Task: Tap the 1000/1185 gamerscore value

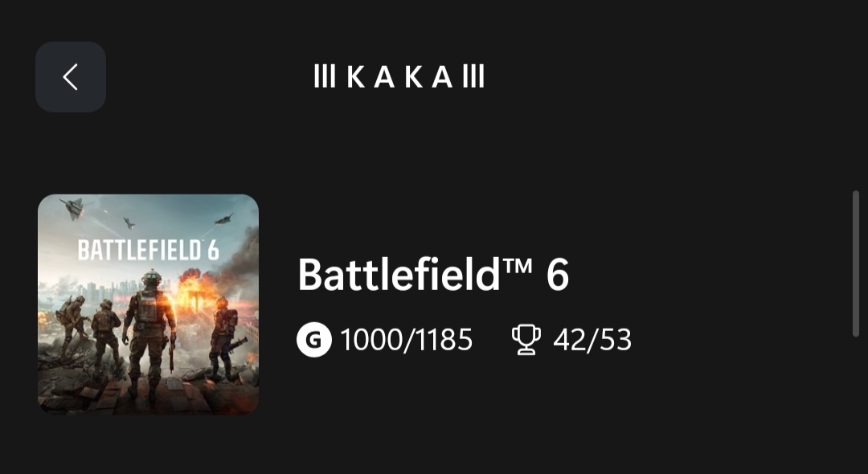Action: [406, 340]
